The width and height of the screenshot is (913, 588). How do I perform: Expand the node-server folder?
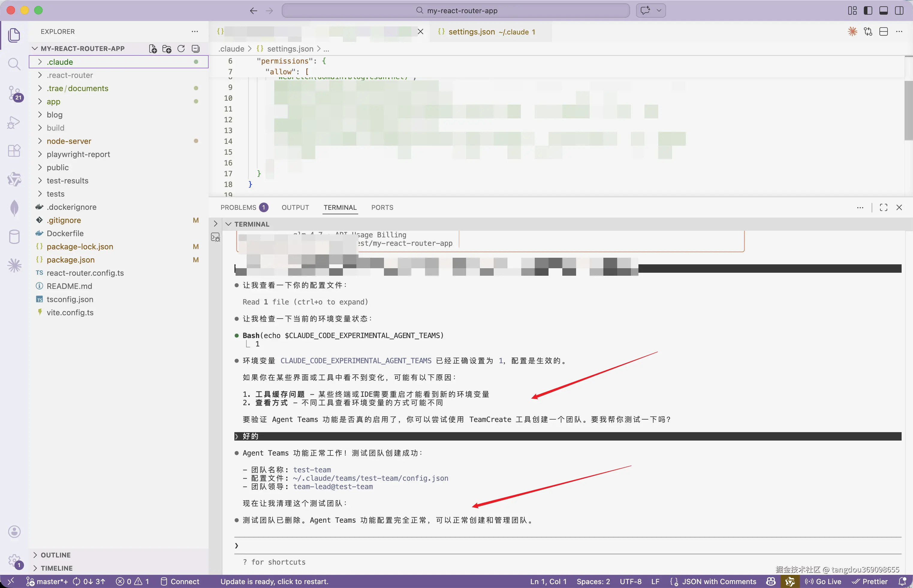tap(69, 141)
